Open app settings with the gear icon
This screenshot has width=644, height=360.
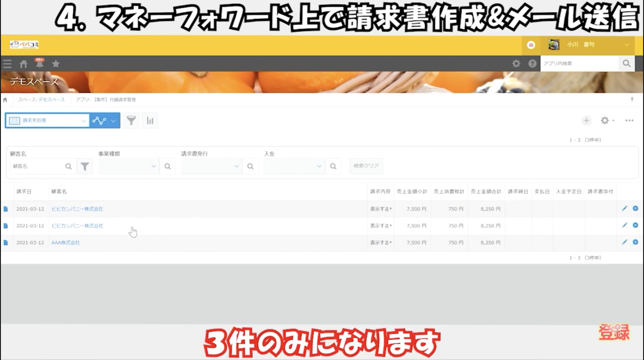(604, 120)
